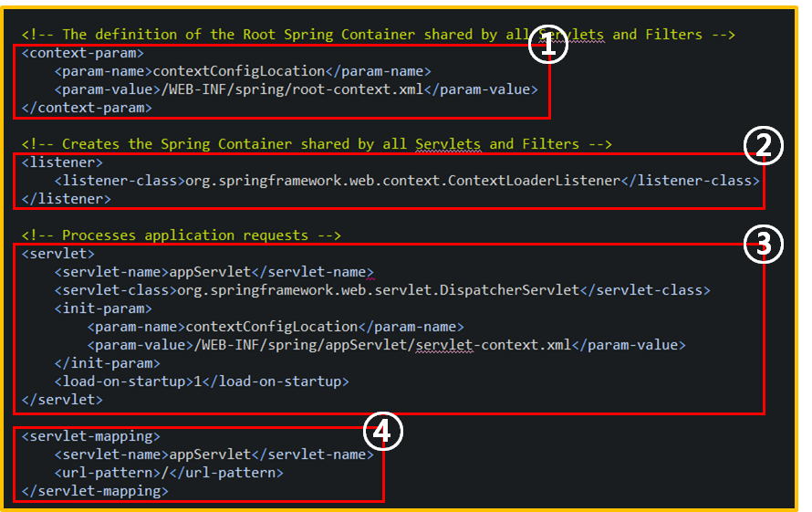Click the DispatcherServlet servlet-class line
Screen dimensions: 812x512
(382, 289)
